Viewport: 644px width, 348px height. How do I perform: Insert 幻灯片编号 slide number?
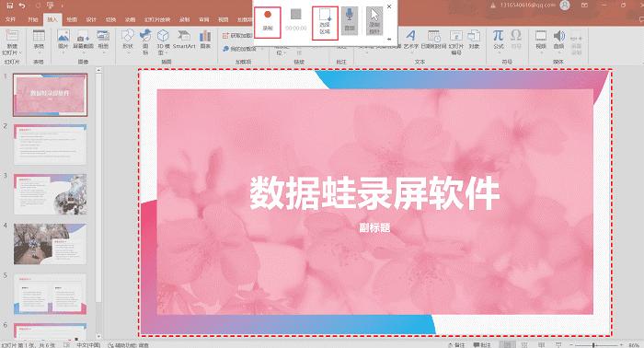pos(456,42)
